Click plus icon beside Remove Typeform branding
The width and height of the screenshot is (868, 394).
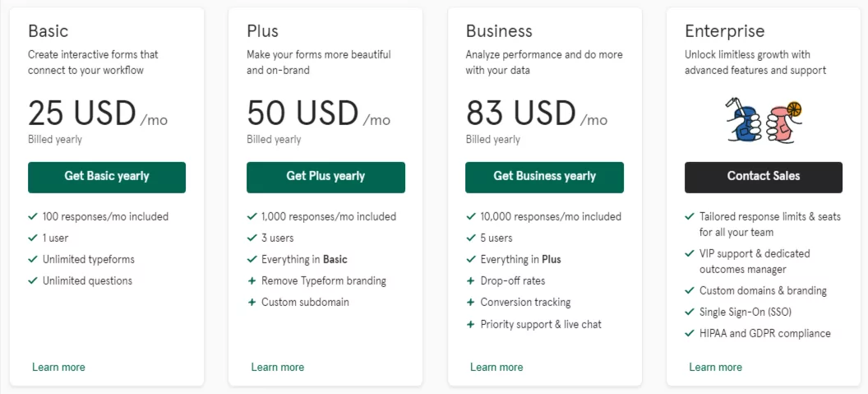click(x=252, y=281)
